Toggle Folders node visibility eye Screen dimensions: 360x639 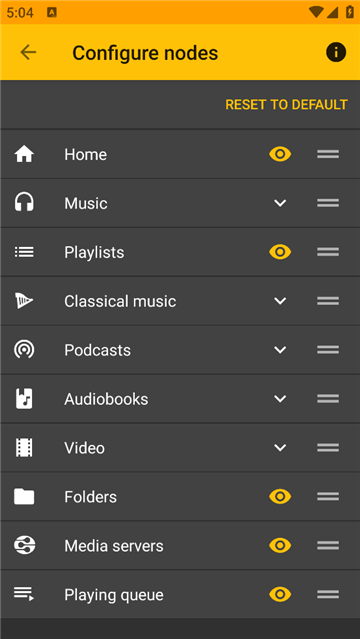tap(280, 496)
